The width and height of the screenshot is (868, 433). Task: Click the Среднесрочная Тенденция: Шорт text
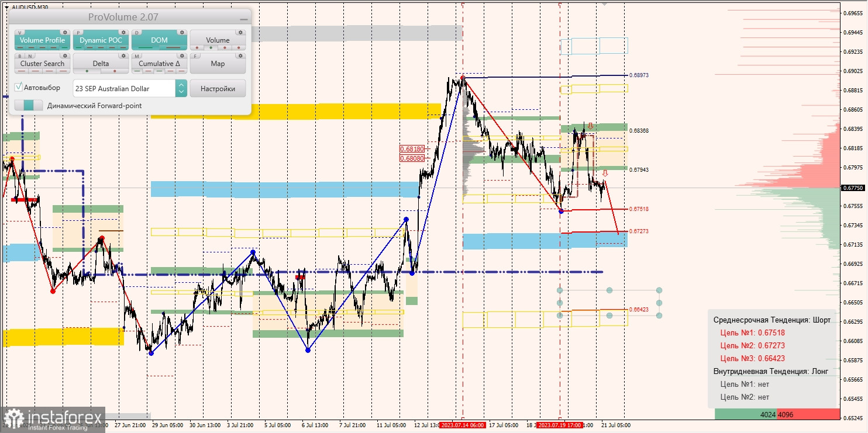[771, 320]
